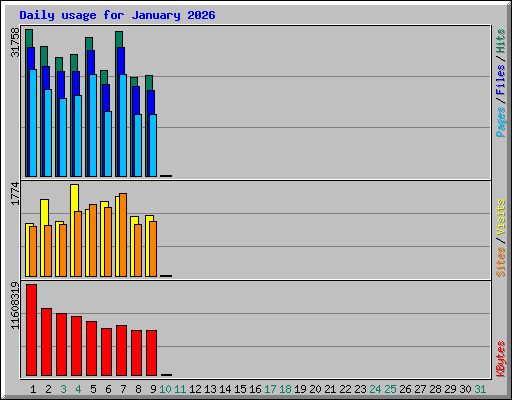
Task: Click day 21 on the x-axis
Action: point(330,389)
